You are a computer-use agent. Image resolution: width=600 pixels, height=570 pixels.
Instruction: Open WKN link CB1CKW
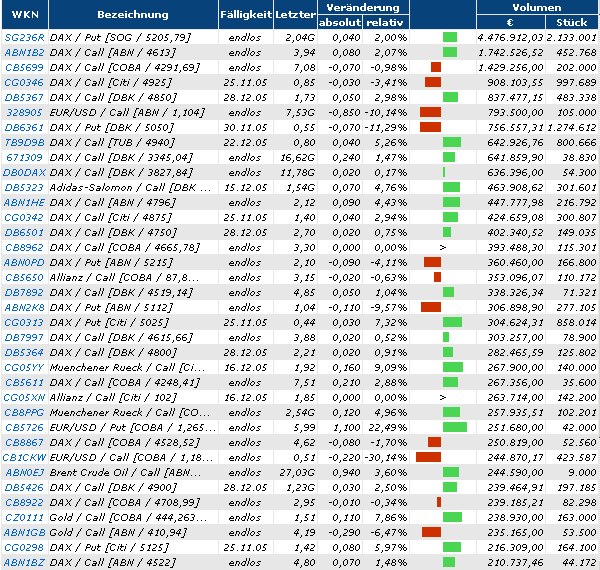tap(24, 458)
